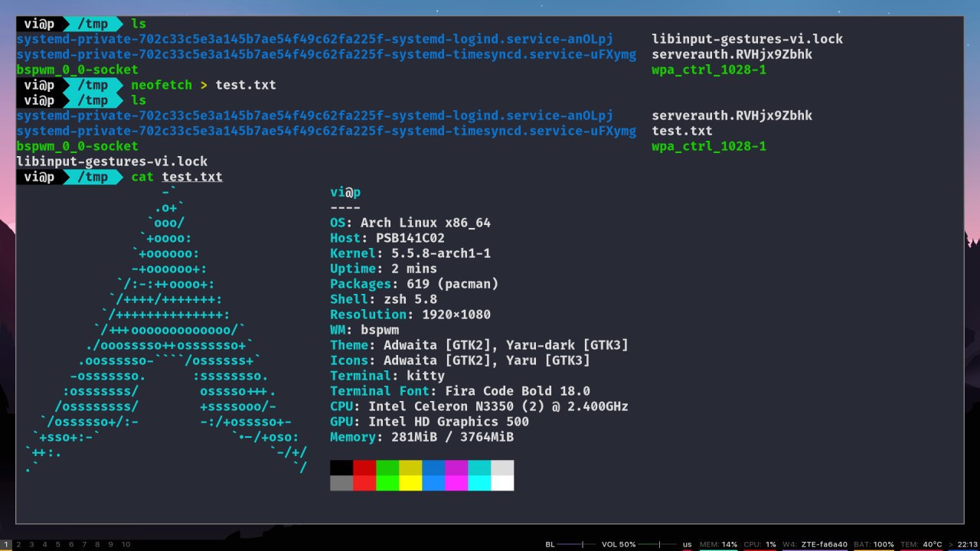Pick the black color swatch
980x551 pixels.
(341, 468)
